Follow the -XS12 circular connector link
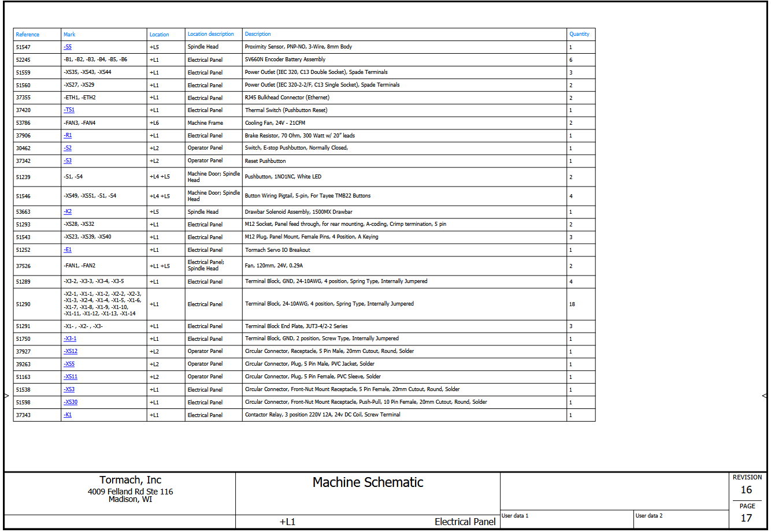Viewport: 771px width, 532px height. pyautogui.click(x=71, y=351)
